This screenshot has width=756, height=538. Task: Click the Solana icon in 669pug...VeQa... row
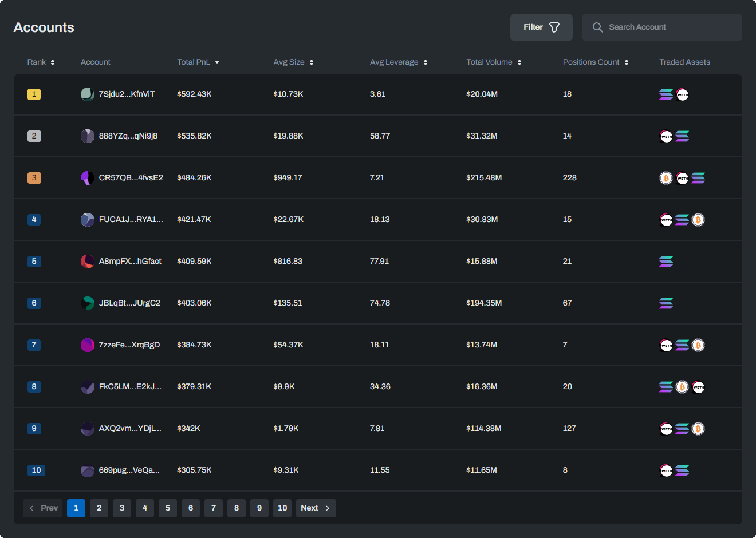[682, 470]
